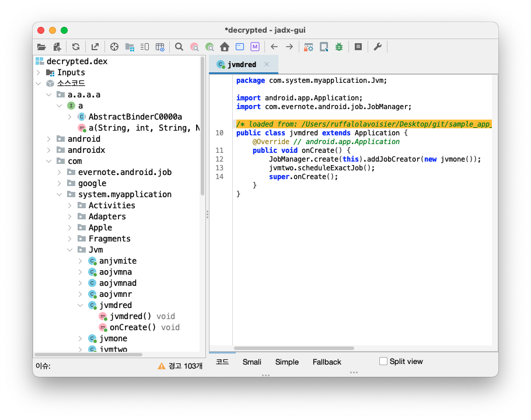This screenshot has height=420, width=531.
Task: Expand the Inputs tree node
Action: [x=39, y=72]
